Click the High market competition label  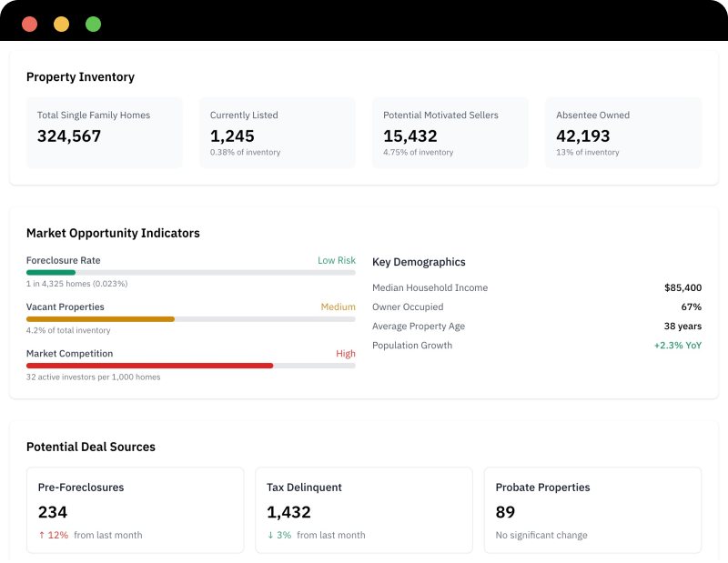click(347, 353)
